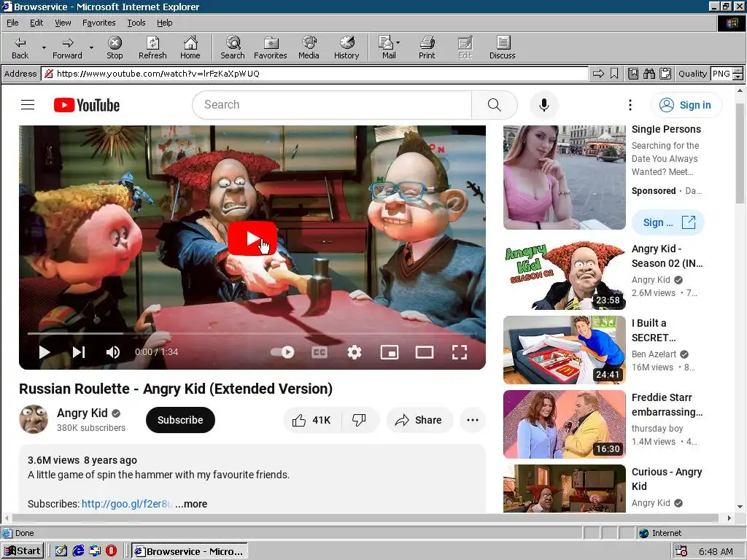Mute the video volume speaker
Image resolution: width=747 pixels, height=560 pixels.
[x=113, y=352]
